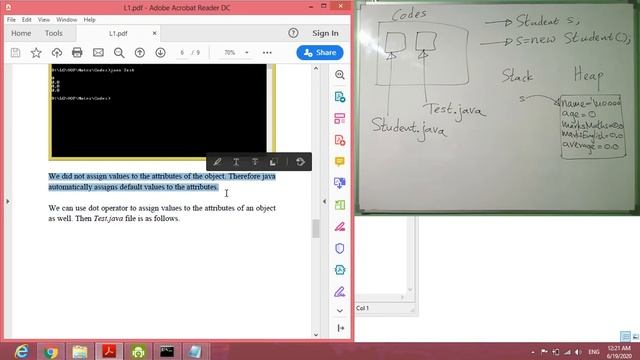Open the Edit menu

coord(27,20)
